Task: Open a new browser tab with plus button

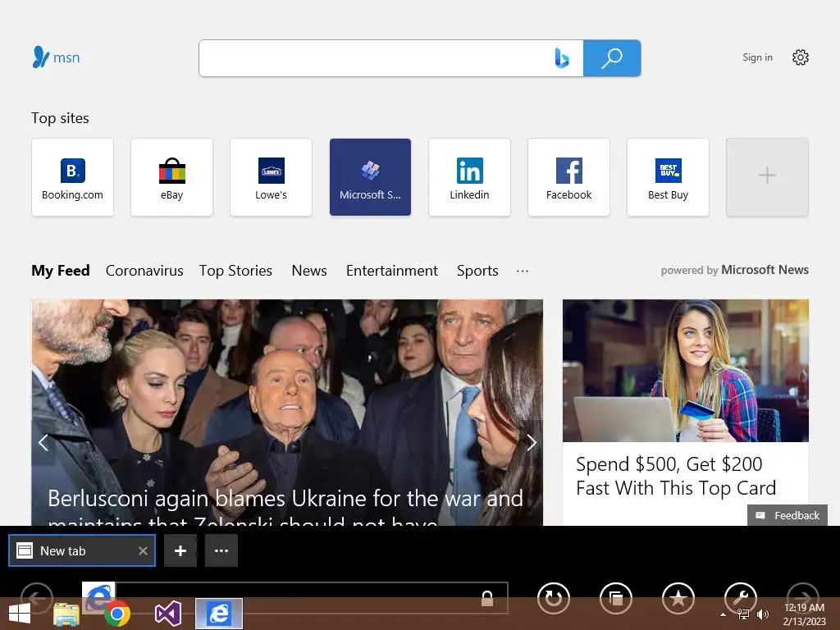Action: point(180,550)
